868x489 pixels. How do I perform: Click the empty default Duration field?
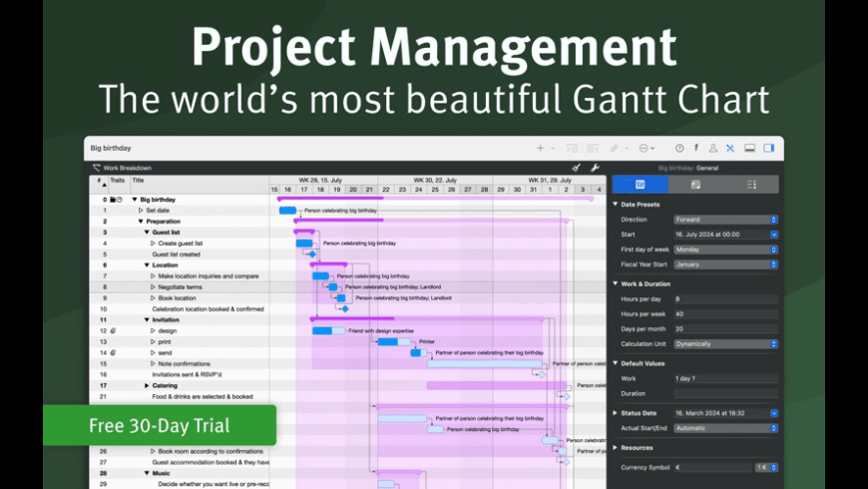click(725, 394)
